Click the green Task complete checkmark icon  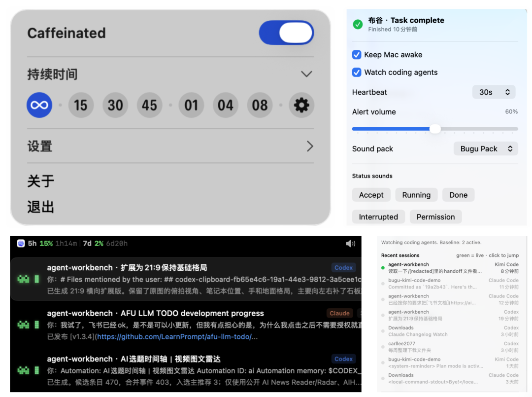point(358,25)
